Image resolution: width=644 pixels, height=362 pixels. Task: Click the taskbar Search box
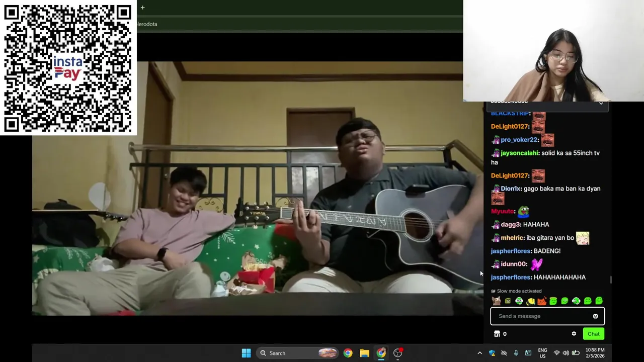pyautogui.click(x=297, y=353)
